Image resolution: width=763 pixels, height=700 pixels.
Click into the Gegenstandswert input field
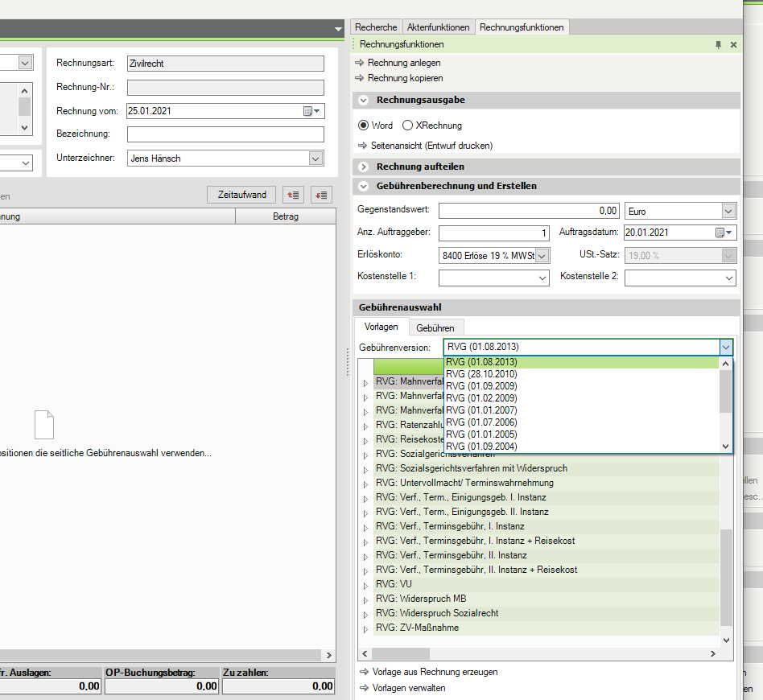click(x=529, y=211)
